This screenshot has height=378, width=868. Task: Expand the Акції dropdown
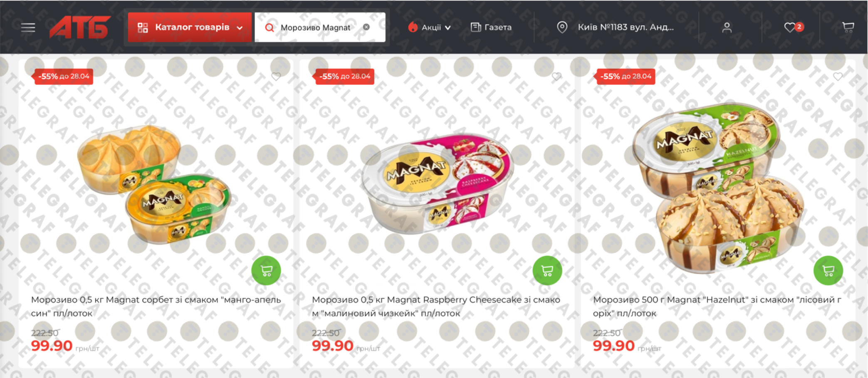click(430, 27)
